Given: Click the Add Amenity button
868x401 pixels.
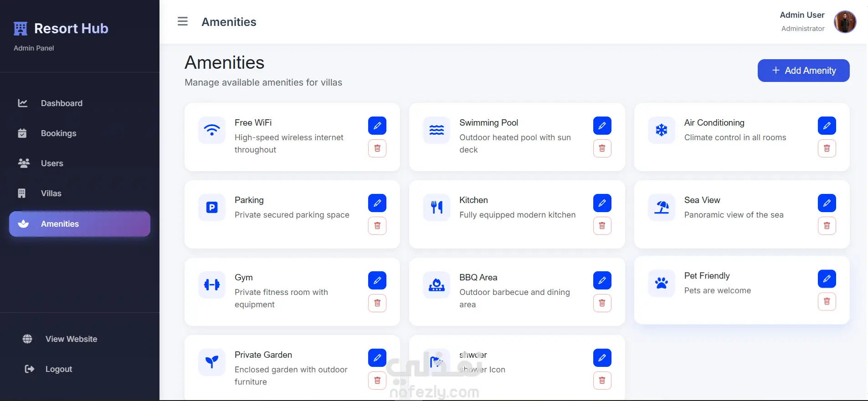Looking at the screenshot, I should click(803, 71).
